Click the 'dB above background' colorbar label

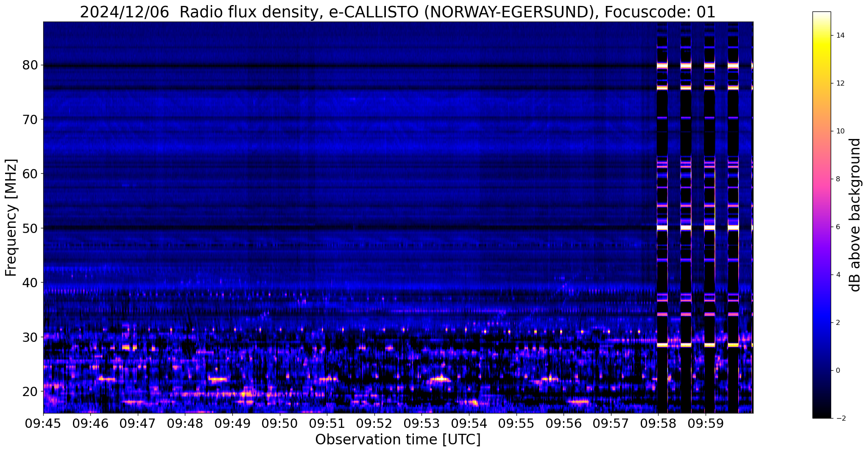pyautogui.click(x=855, y=215)
